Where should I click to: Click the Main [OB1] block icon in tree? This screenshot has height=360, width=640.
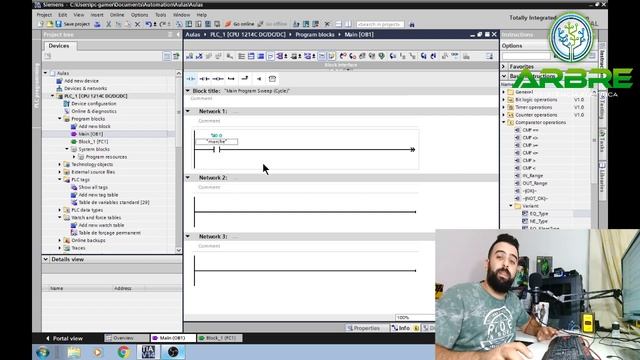click(74, 134)
